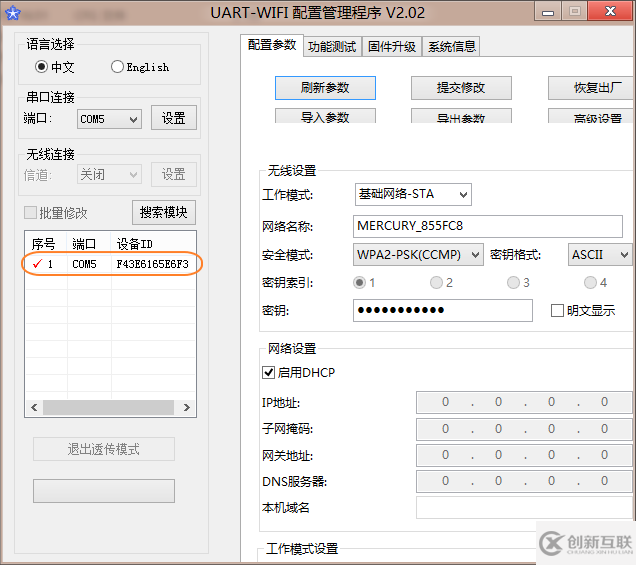Open the 信道 channel dropdown showing 关闭

[110, 174]
